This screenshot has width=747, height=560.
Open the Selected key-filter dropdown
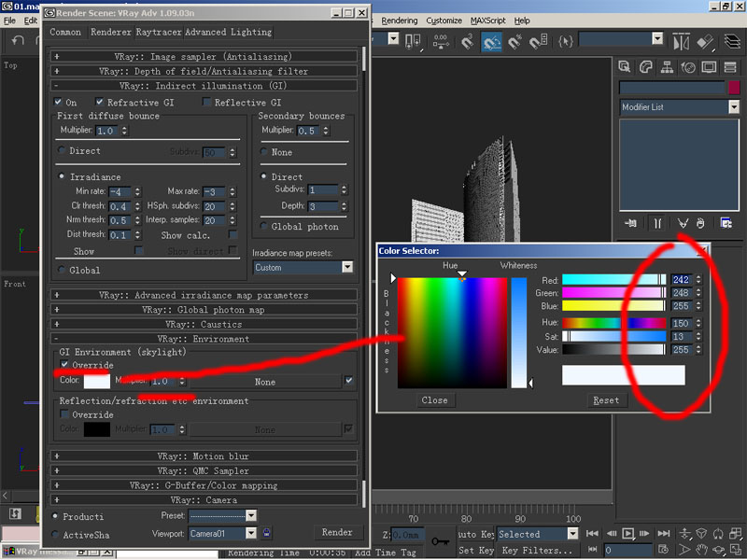click(x=572, y=534)
